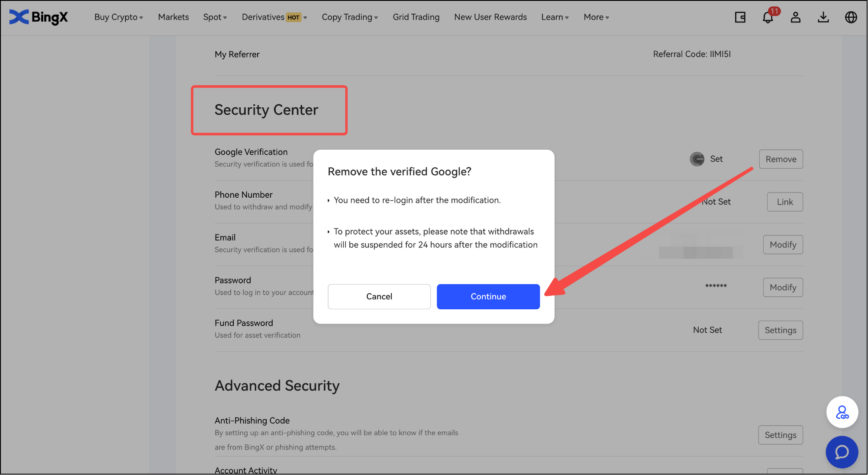
Task: Open notifications bell icon
Action: pyautogui.click(x=768, y=17)
